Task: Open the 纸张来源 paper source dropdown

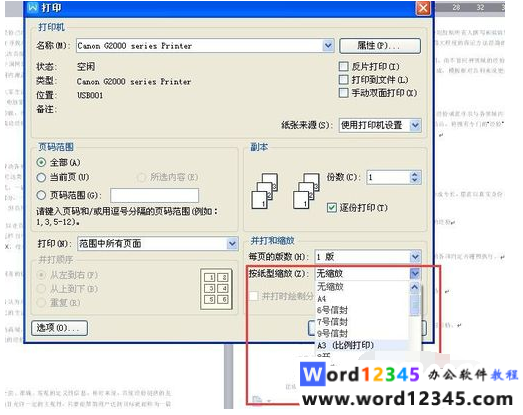Action: click(x=415, y=125)
